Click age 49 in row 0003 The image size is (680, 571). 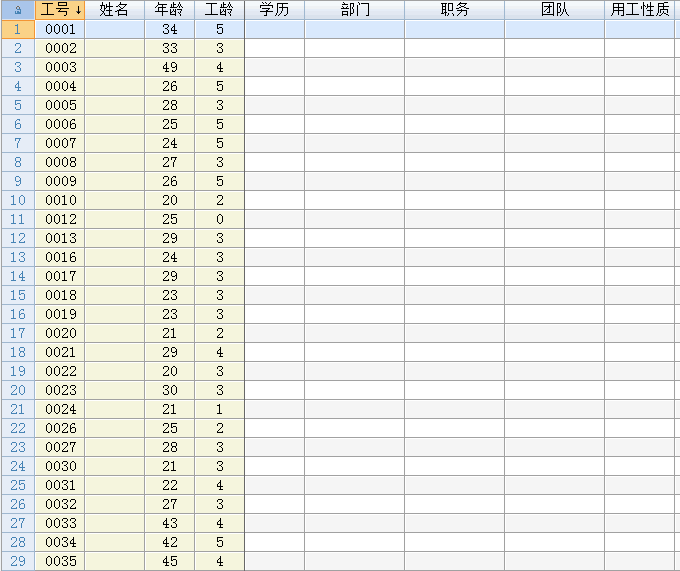tap(170, 67)
